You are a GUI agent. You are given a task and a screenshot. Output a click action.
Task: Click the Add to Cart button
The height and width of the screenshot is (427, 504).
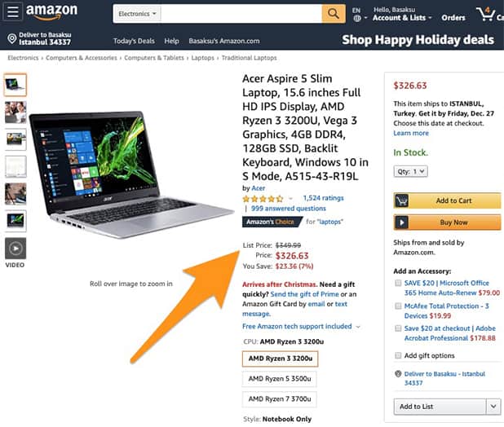(x=447, y=200)
